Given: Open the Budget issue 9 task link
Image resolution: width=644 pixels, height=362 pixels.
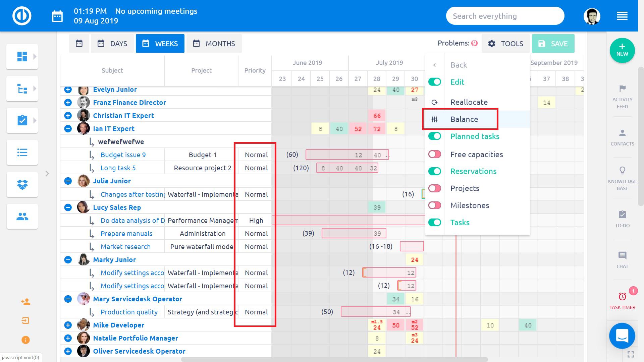Looking at the screenshot, I should click(123, 155).
